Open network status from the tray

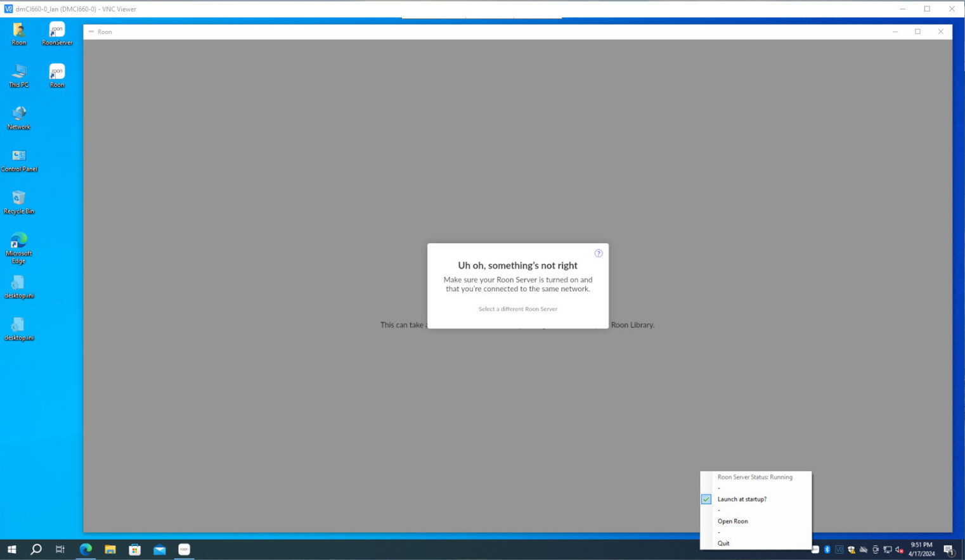[888, 549]
